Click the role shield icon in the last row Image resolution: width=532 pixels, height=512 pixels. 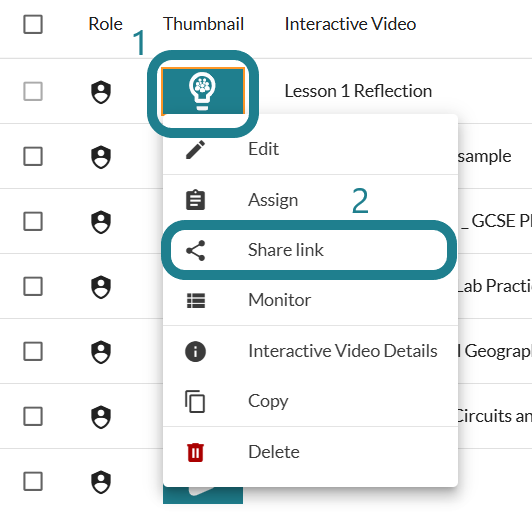click(101, 481)
